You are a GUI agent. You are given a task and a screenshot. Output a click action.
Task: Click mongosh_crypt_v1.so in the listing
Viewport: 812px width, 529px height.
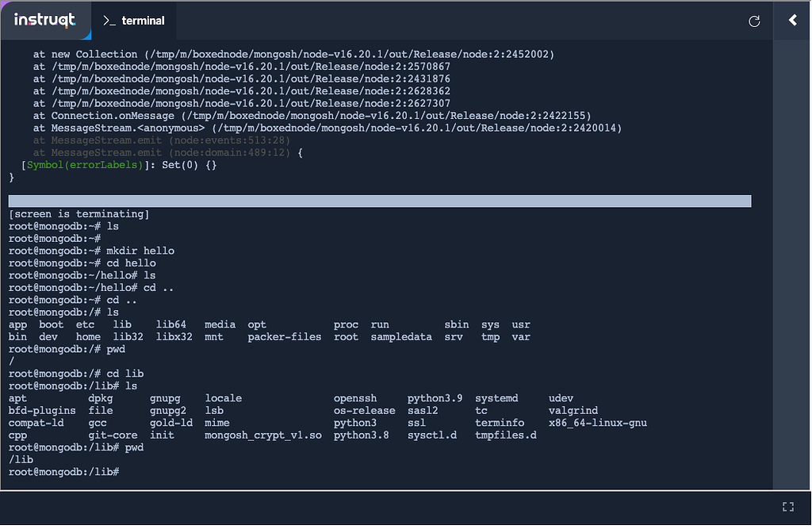coord(263,435)
